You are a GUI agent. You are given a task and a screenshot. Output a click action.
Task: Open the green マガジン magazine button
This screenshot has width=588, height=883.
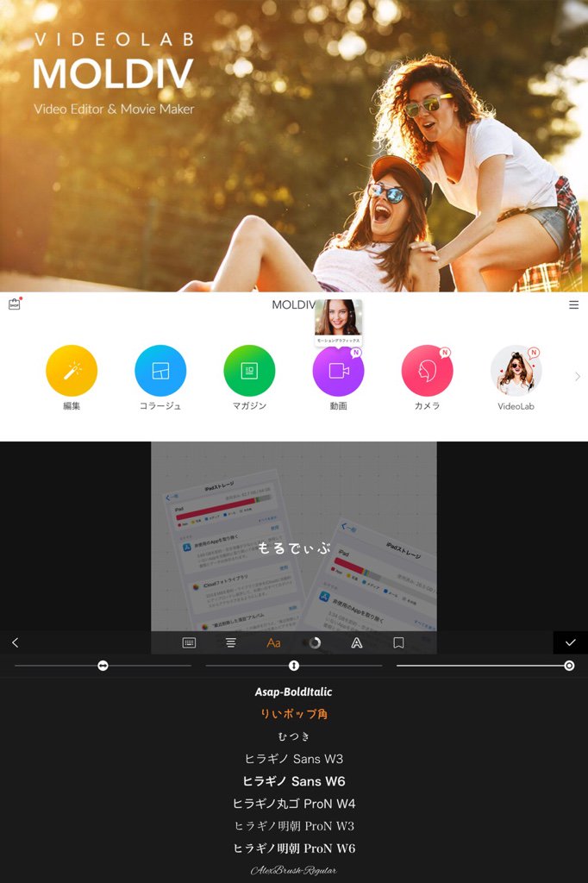[249, 371]
